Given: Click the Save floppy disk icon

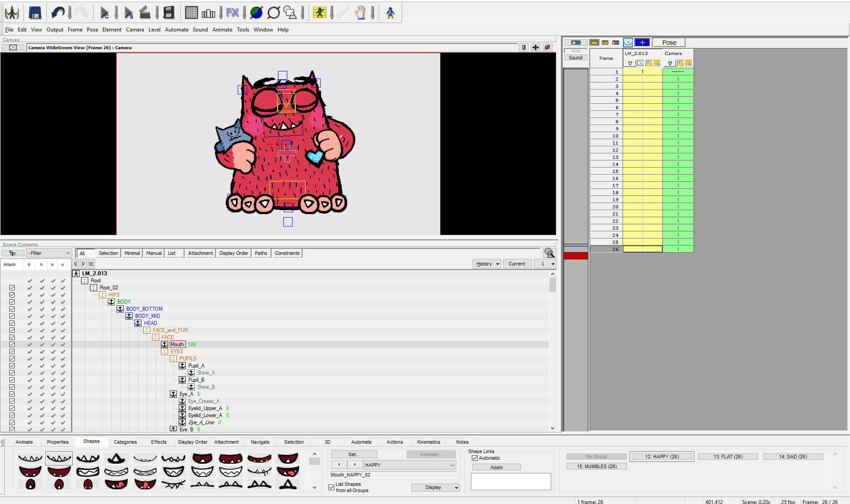Looking at the screenshot, I should click(x=35, y=13).
